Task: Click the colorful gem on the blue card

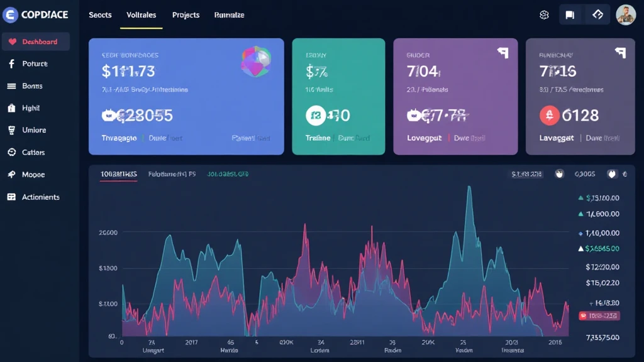Action: 255,62
